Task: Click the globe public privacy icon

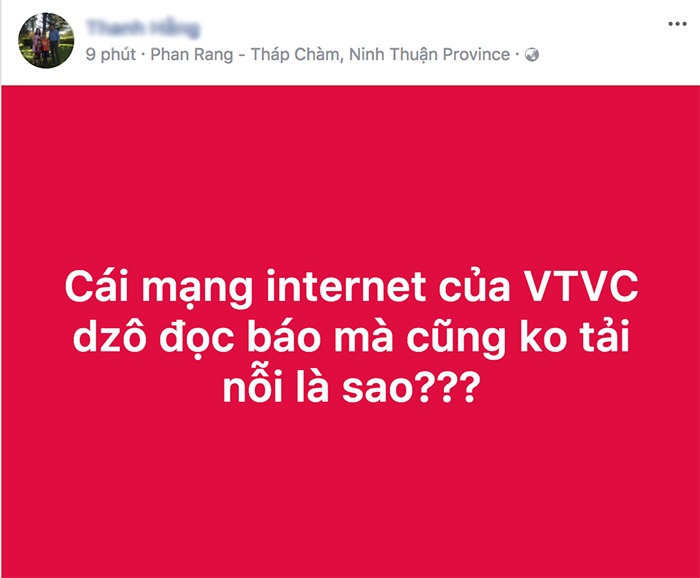Action: (x=532, y=55)
